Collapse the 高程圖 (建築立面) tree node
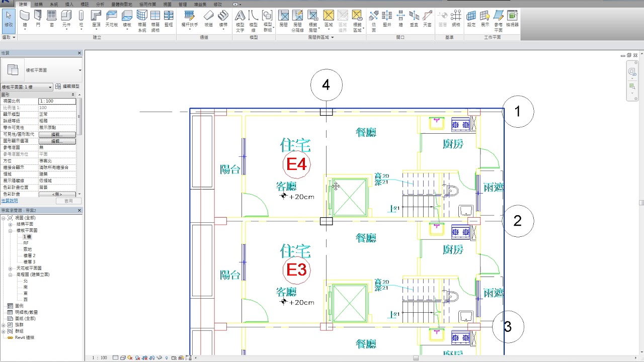This screenshot has height=362, width=644. 11,275
